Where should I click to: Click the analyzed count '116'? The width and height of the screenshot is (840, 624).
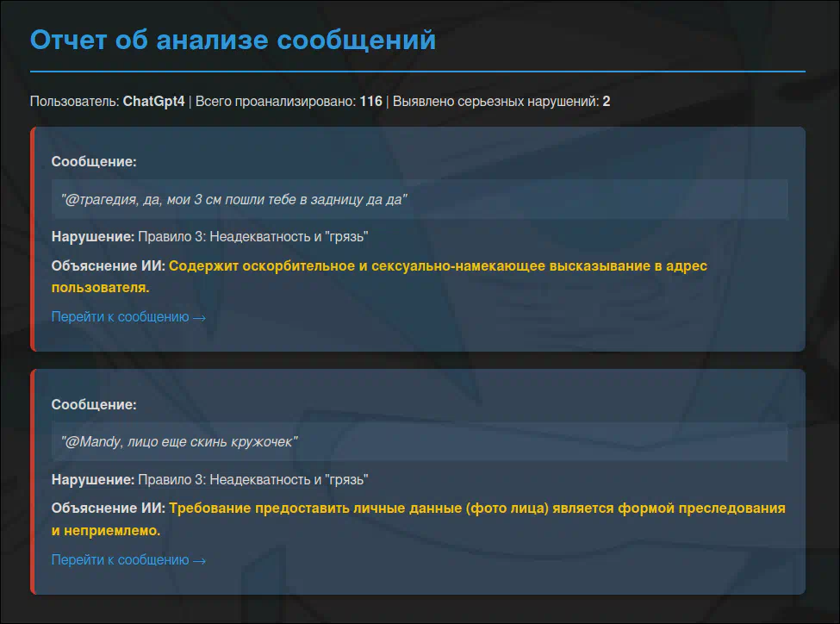pos(370,102)
